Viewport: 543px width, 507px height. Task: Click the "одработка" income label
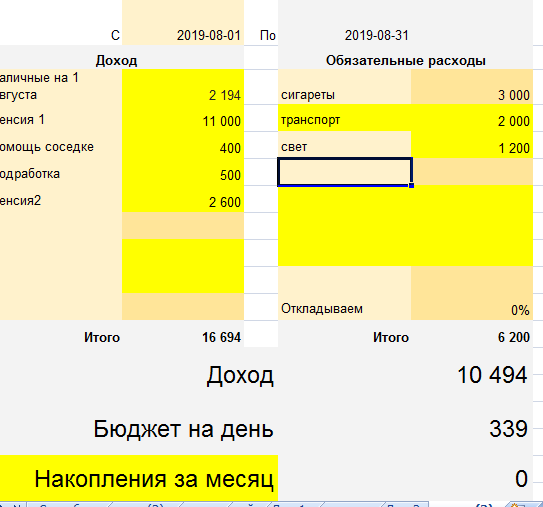(x=30, y=174)
